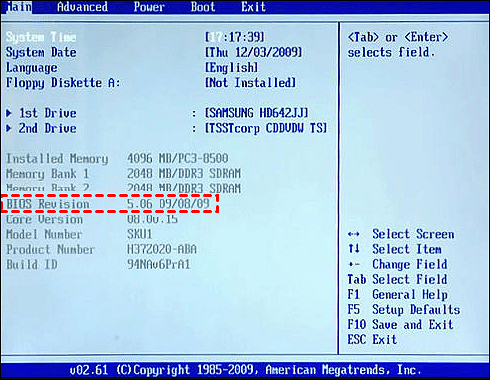The image size is (490, 380).
Task: Click the F5 Setup Defaults entry
Action: coord(404,310)
